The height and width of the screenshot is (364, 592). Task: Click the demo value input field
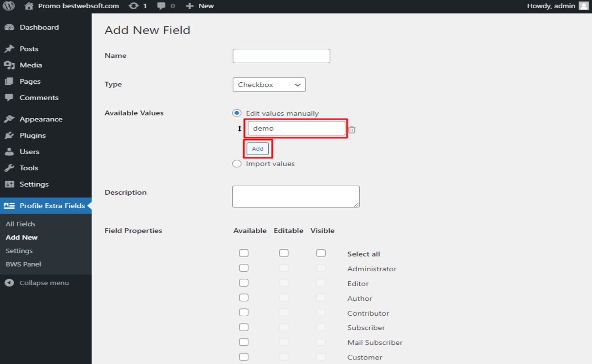coord(296,128)
